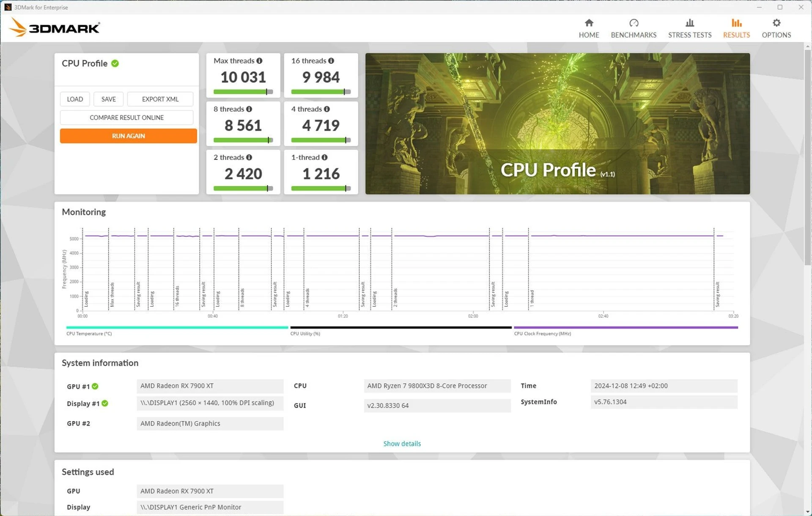
Task: Click the 2 threads score bar
Action: point(243,188)
